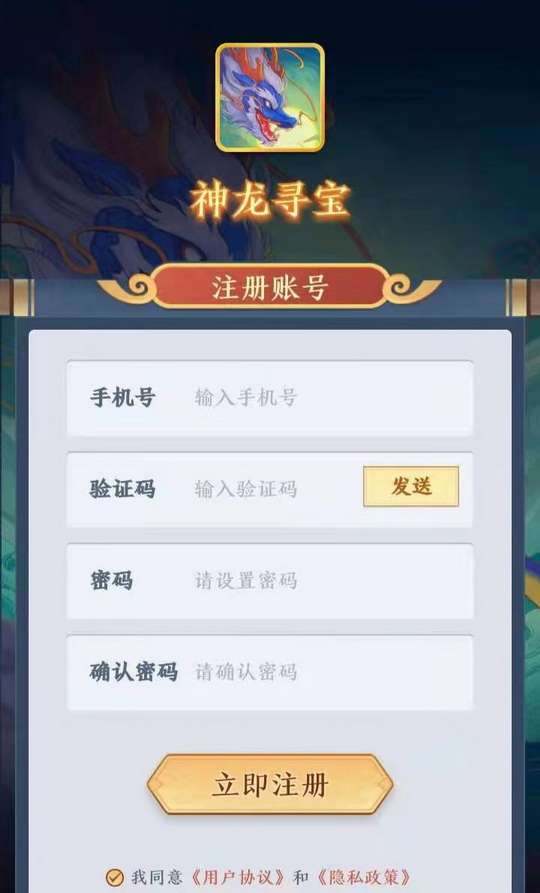The image size is (540, 893).
Task: Click the 密码 field label
Action: pos(112,581)
